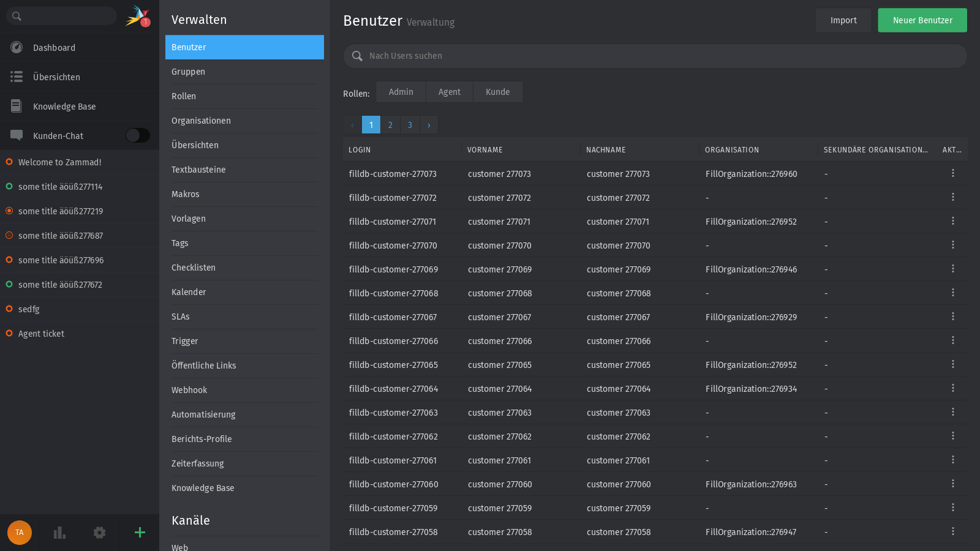Click the Import button
980x551 pixels.
[x=843, y=20]
